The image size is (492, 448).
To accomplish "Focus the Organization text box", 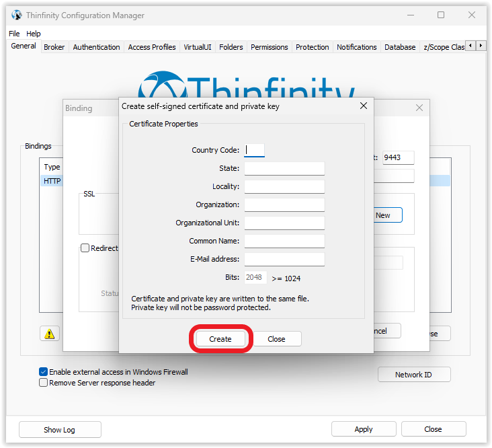I will click(x=284, y=204).
